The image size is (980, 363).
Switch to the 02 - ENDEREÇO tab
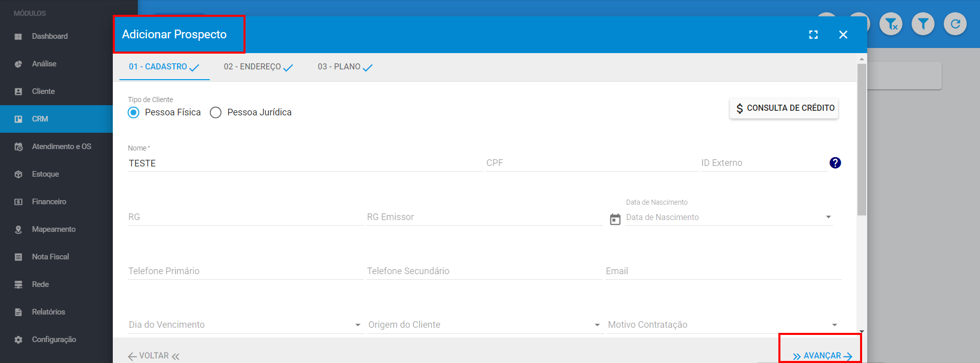pyautogui.click(x=258, y=67)
